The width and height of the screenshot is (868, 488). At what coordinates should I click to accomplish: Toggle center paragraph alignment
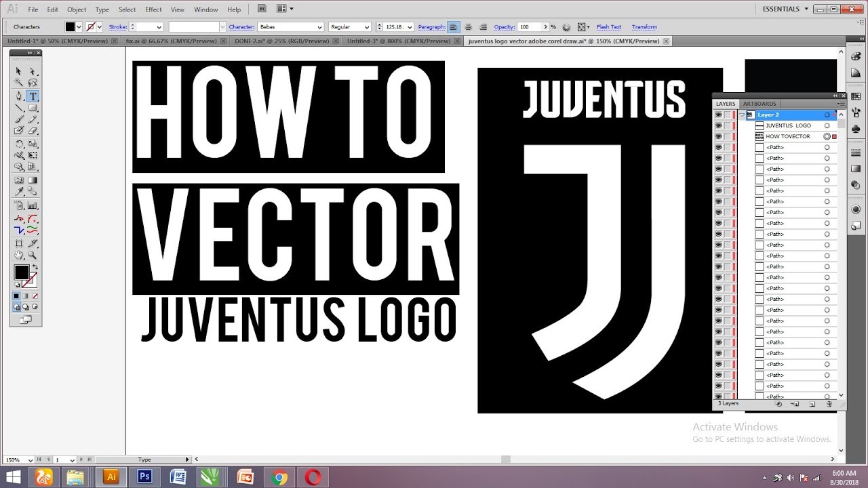(468, 27)
